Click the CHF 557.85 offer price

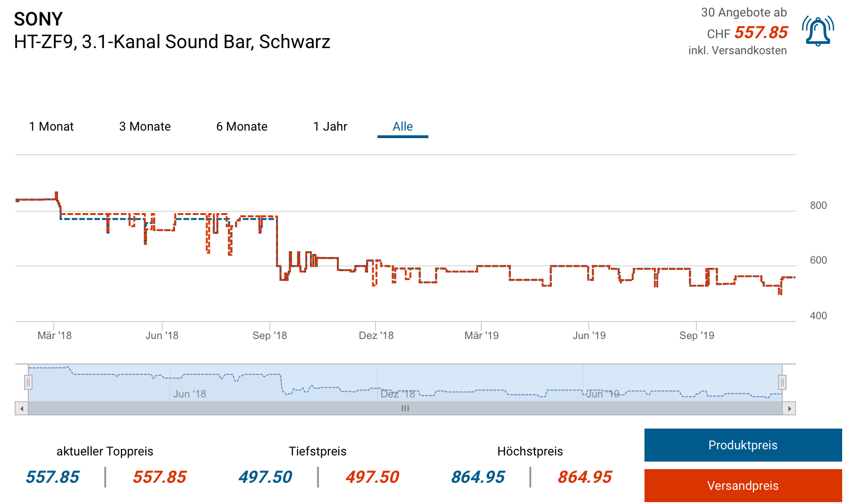(761, 33)
